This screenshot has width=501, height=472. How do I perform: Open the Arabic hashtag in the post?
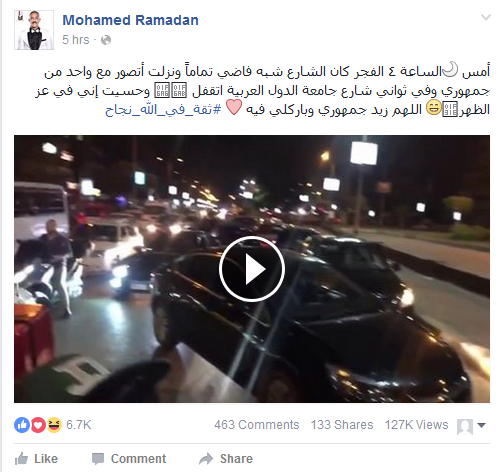[163, 109]
